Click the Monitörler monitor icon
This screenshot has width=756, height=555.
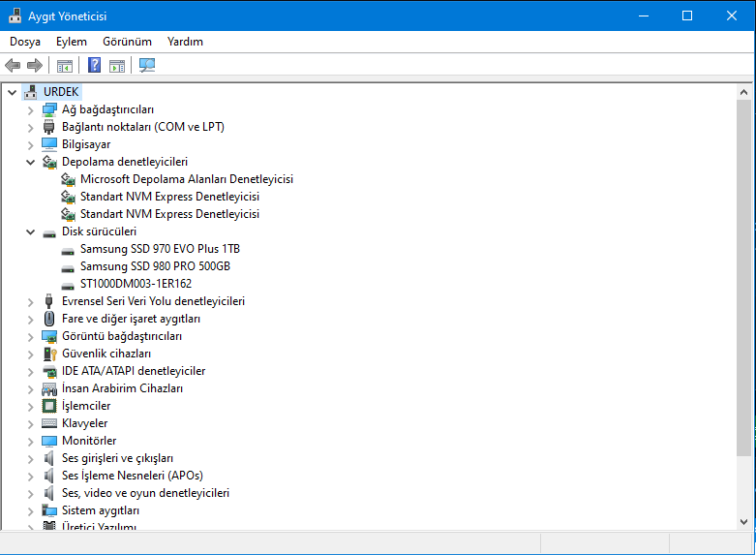pos(49,441)
